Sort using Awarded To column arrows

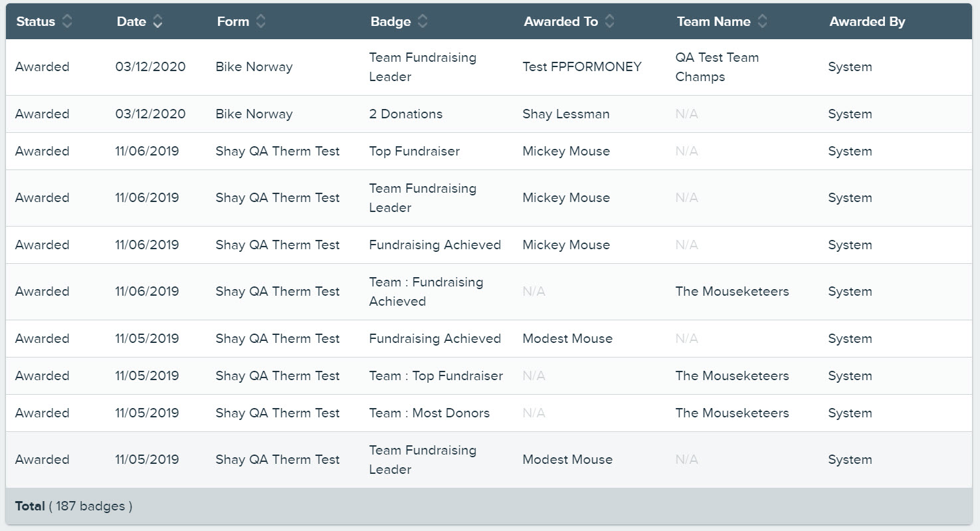tap(610, 21)
